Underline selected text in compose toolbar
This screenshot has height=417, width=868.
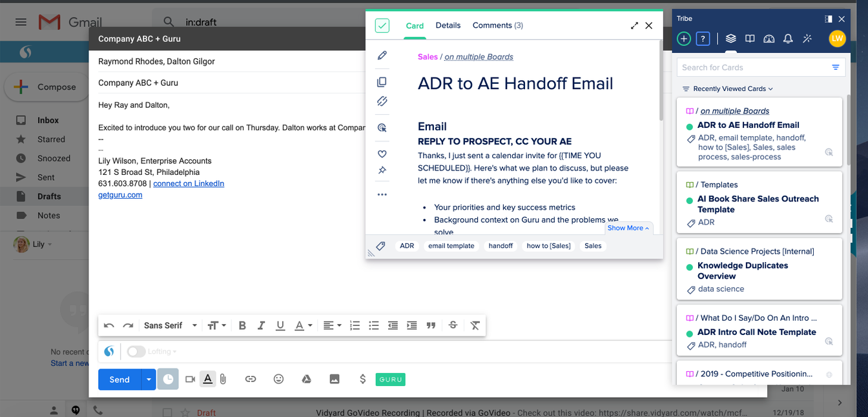click(x=280, y=325)
